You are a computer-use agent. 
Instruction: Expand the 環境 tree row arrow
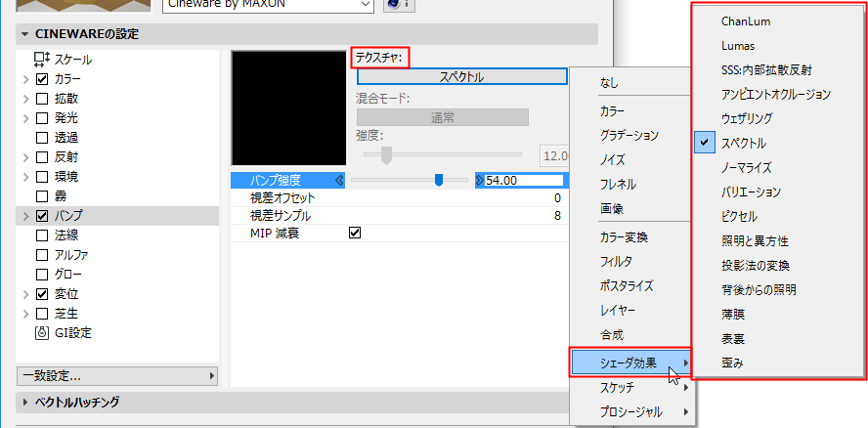click(x=26, y=177)
